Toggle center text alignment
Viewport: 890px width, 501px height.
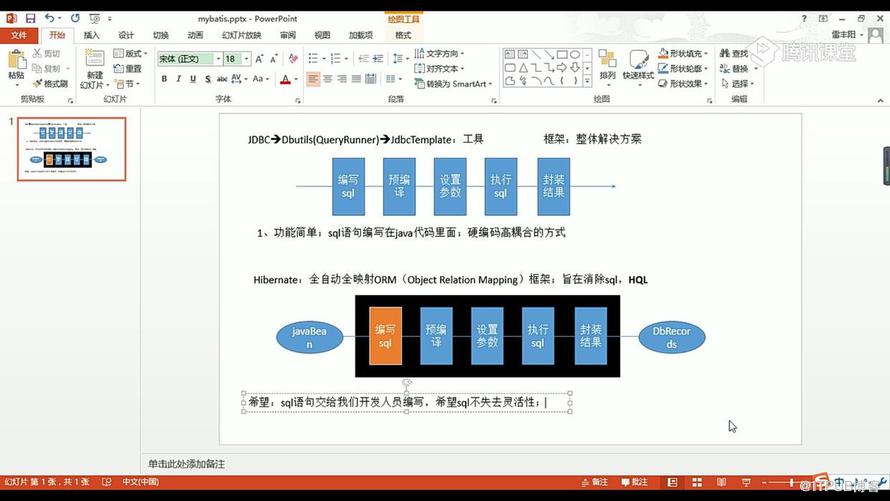pos(328,79)
